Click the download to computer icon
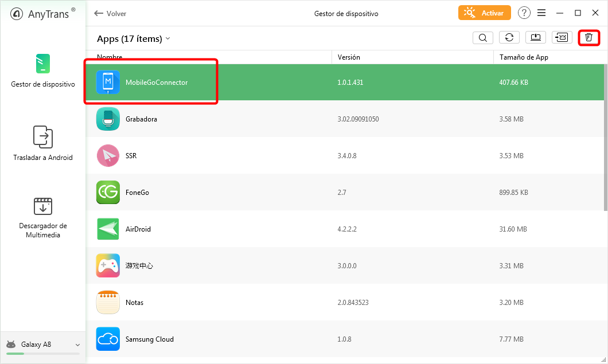The width and height of the screenshot is (608, 364). pos(535,38)
